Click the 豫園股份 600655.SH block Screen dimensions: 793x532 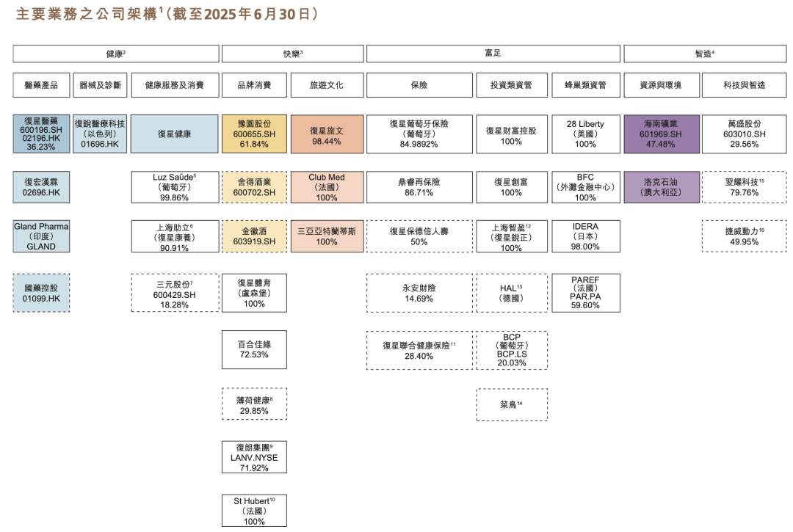254,134
